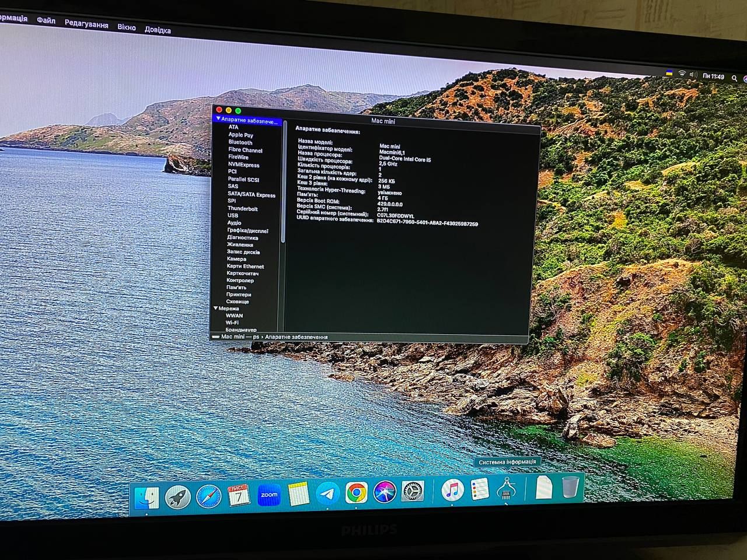Select Thunderbolt in the sidebar

point(242,208)
